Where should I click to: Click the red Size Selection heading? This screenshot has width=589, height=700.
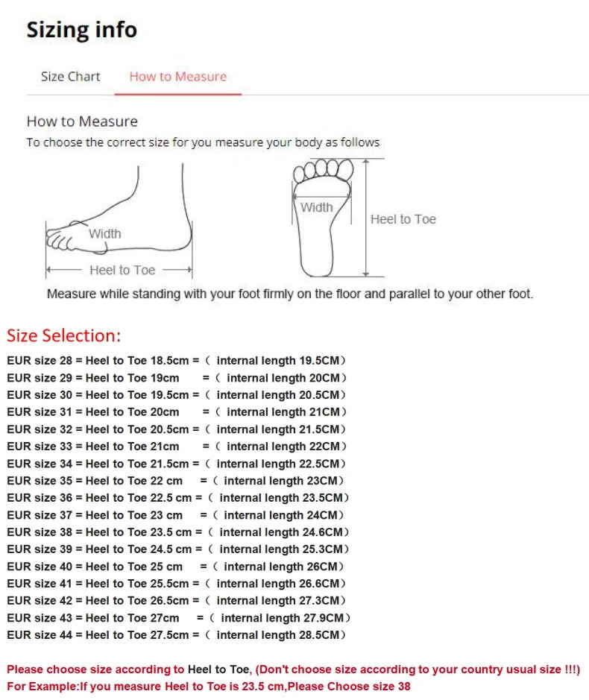64,335
